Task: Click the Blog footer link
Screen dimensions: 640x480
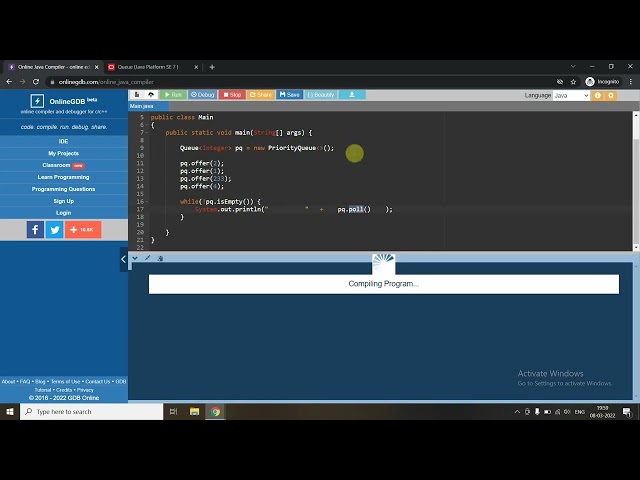Action: pos(40,382)
